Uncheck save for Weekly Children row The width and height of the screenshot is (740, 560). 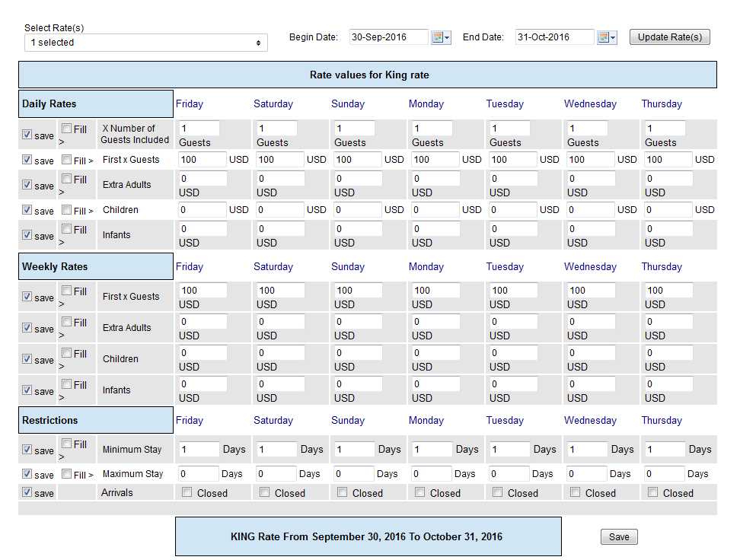click(27, 358)
